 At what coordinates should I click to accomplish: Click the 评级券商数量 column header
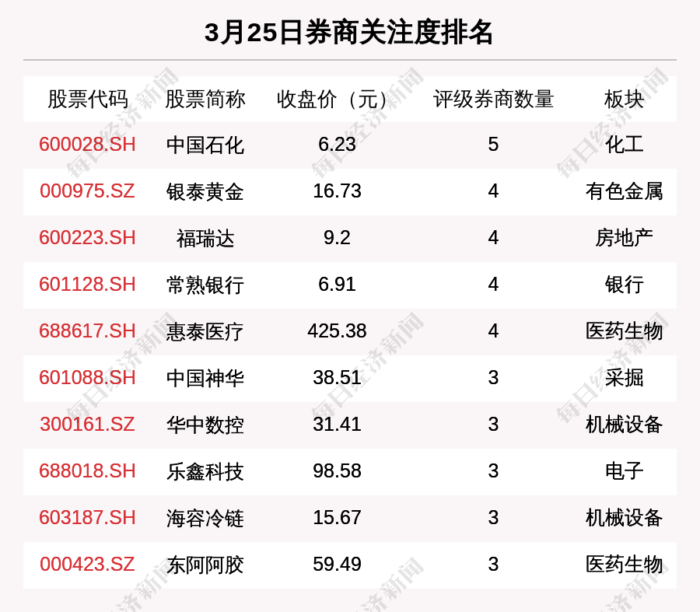coord(493,99)
